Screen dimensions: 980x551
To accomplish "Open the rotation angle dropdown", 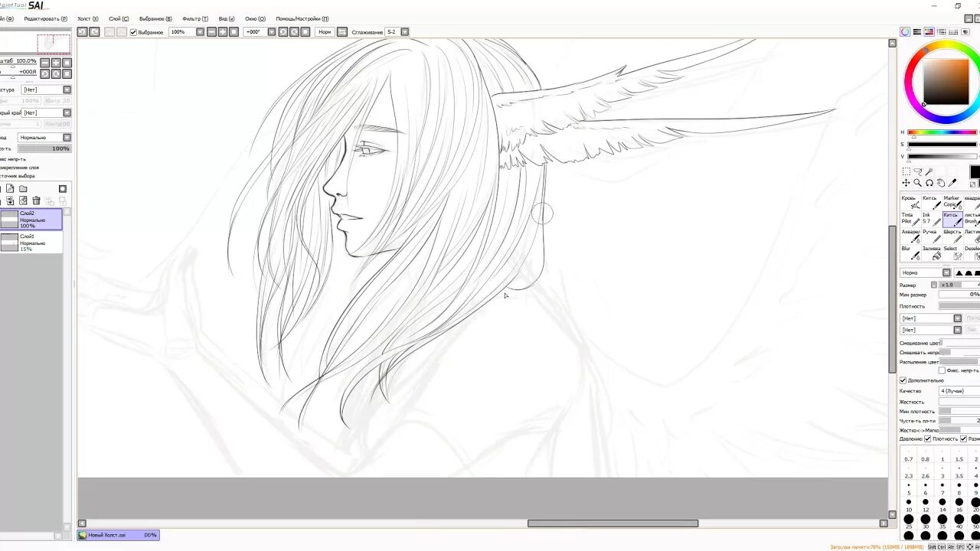I will 271,32.
